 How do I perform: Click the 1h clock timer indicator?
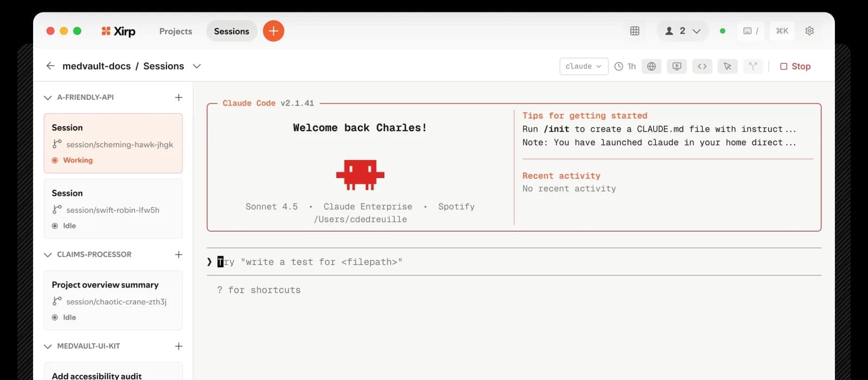point(625,66)
